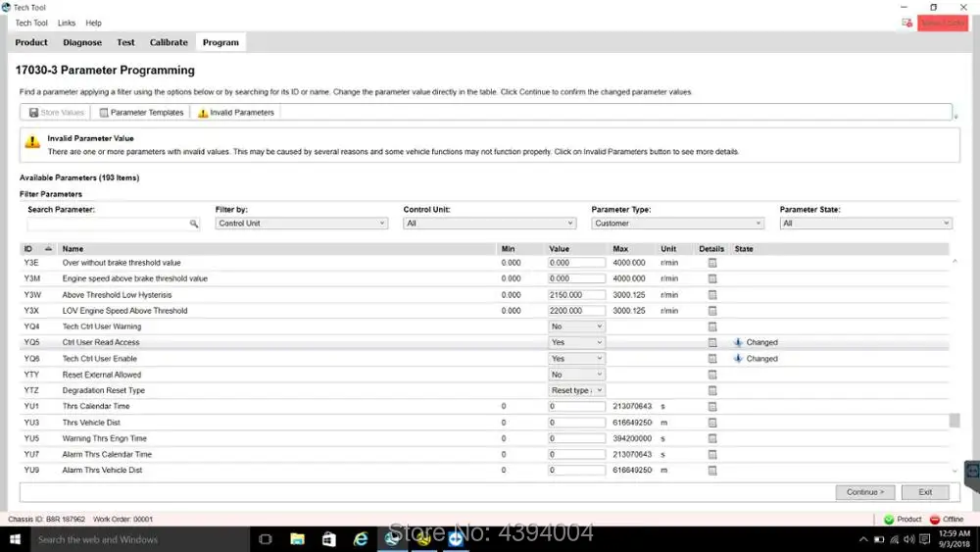
Task: Open details icon for Warning Thrs Engn Time
Action: pyautogui.click(x=711, y=439)
